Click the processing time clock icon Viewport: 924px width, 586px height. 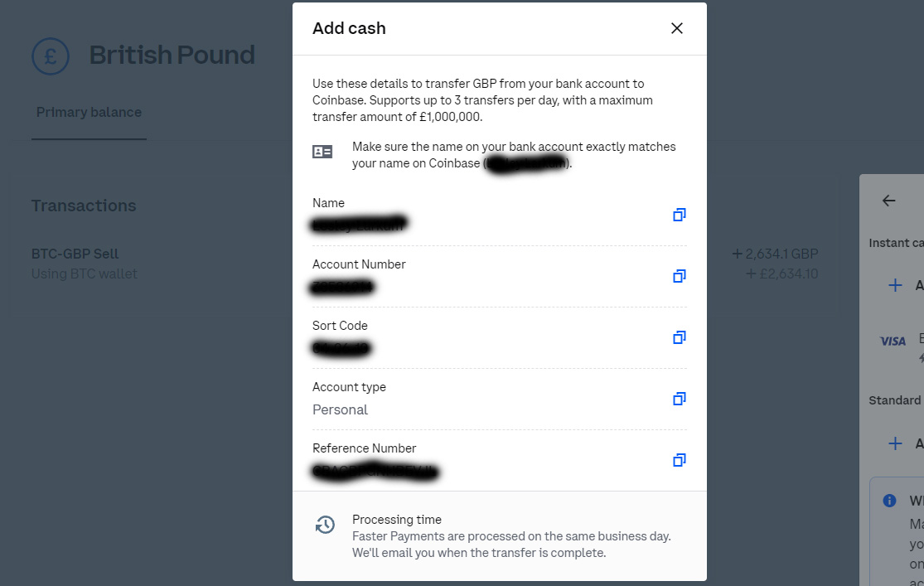(x=325, y=524)
